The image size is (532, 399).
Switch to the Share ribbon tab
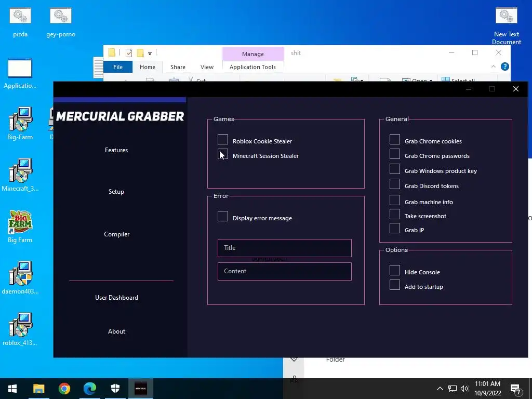[178, 67]
